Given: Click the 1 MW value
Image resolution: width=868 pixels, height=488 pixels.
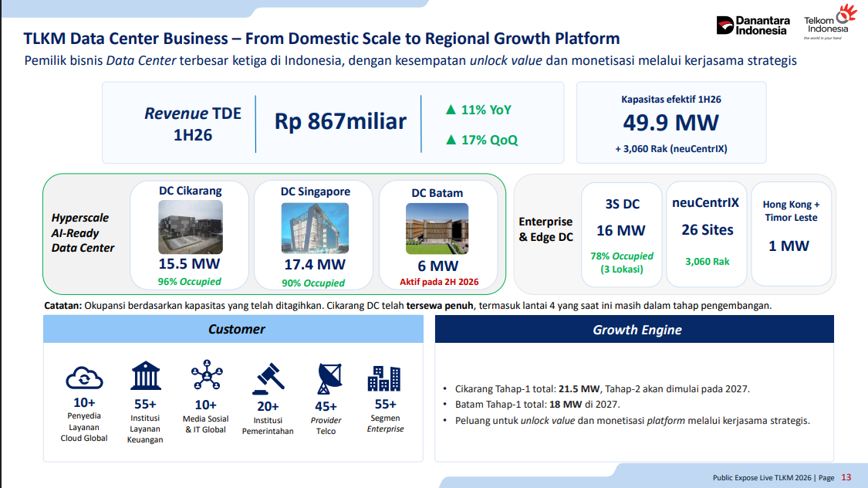Looking at the screenshot, I should 789,246.
